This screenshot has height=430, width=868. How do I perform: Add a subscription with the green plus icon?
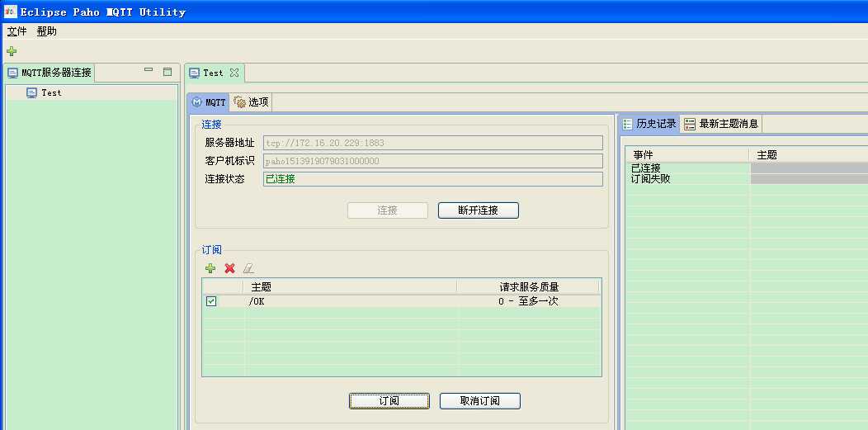[x=210, y=268]
